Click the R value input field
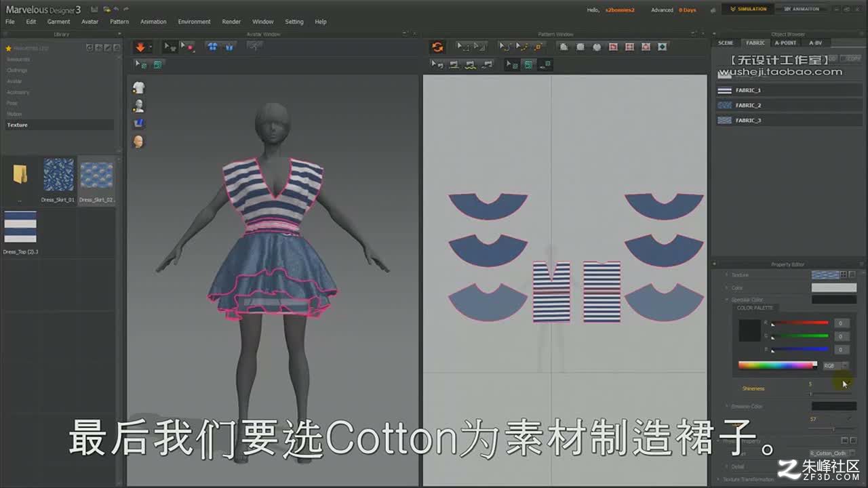The height and width of the screenshot is (488, 868). coord(842,323)
